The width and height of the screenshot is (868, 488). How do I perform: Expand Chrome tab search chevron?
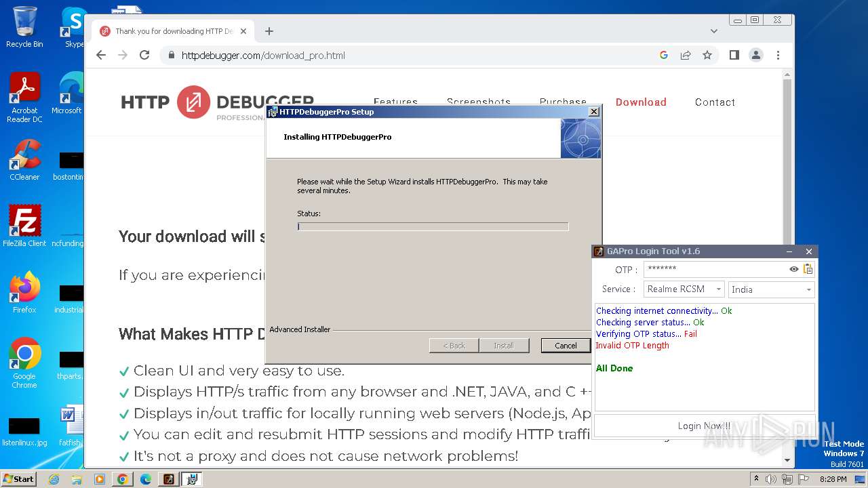click(714, 31)
